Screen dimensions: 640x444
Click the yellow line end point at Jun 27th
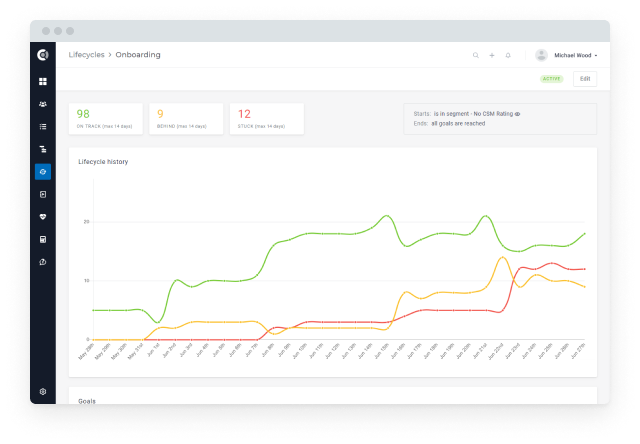coord(584,287)
